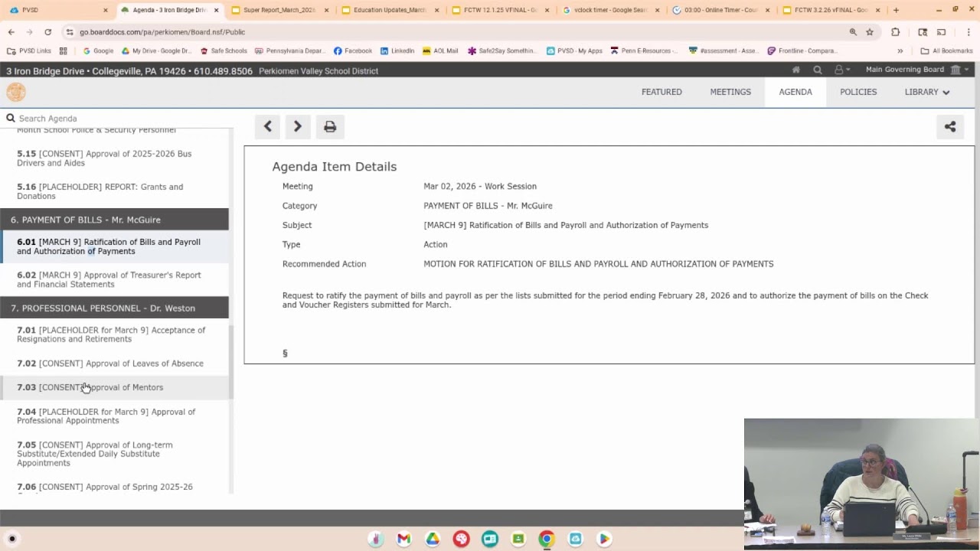Screen dimensions: 980x551
Task: Click the speaker webcam video thumbnail
Action: (x=862, y=484)
